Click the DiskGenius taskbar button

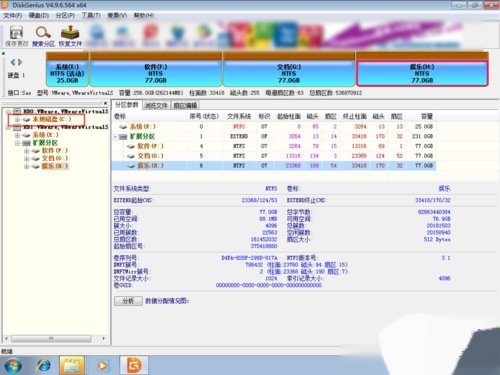[x=134, y=366]
